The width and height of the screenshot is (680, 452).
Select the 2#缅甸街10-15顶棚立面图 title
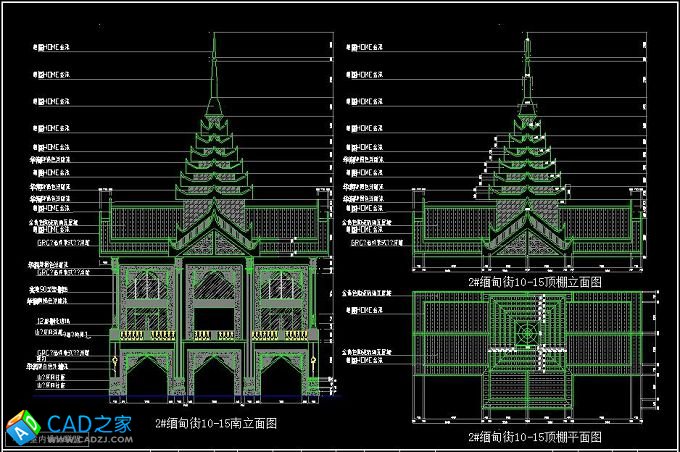[x=535, y=282]
